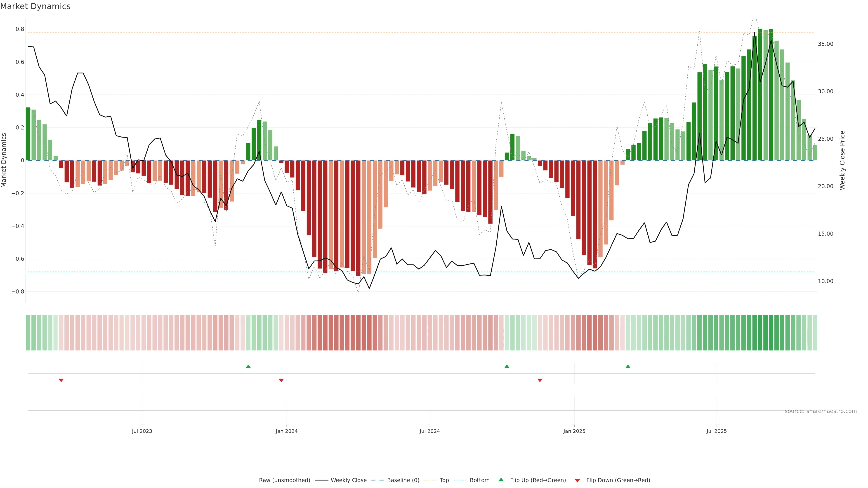This screenshot has height=488, width=868.
Task: Click the green flip-up marker nearest Jan 2024
Action: click(248, 366)
